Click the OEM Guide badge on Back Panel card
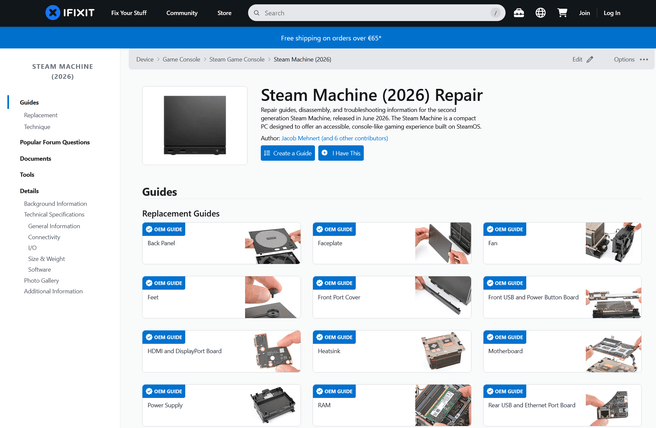Viewport: 656px width, 428px height. (x=164, y=229)
